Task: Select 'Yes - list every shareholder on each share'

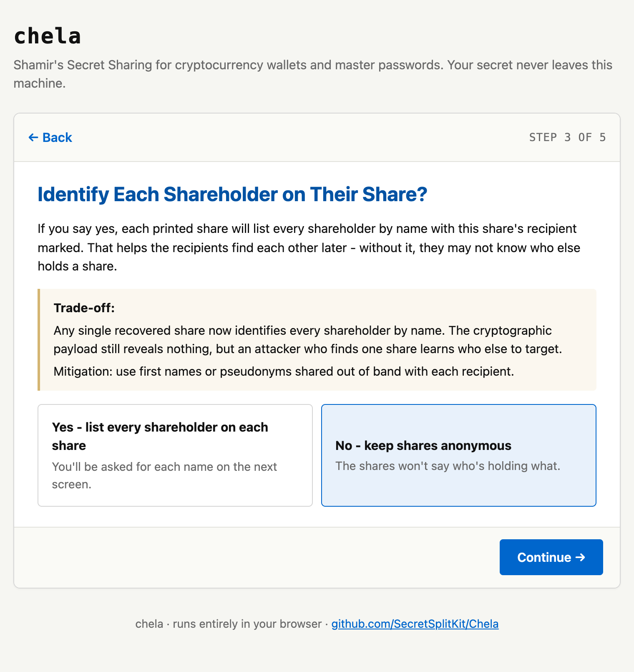Action: [175, 455]
